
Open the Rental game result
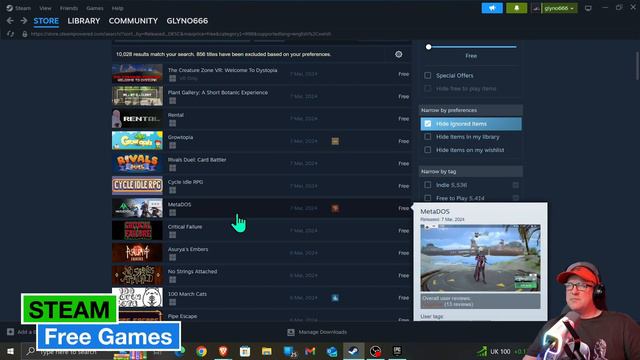click(x=261, y=118)
